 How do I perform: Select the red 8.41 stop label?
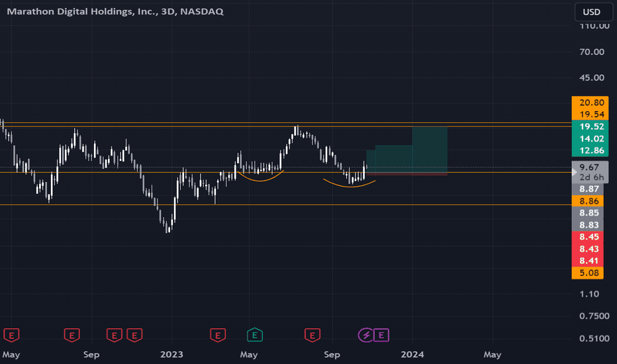[x=587, y=261]
